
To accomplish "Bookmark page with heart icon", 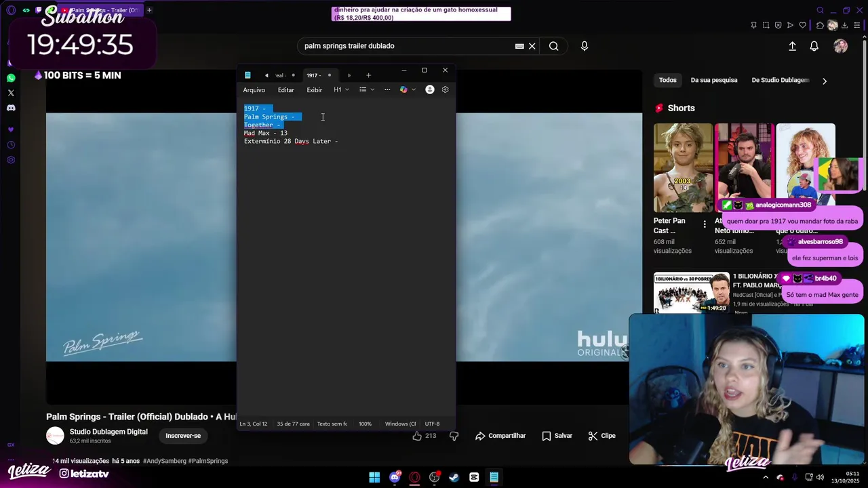I will pos(803,25).
